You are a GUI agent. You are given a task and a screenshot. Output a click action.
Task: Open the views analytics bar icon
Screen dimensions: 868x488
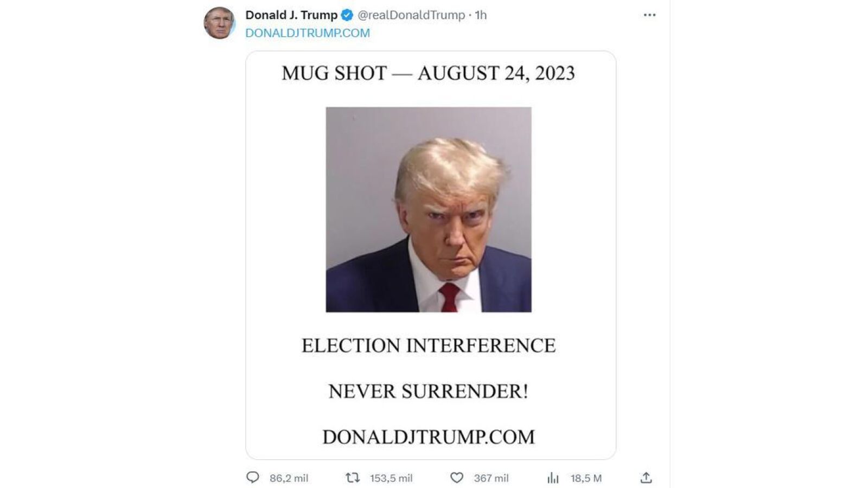[x=553, y=478]
